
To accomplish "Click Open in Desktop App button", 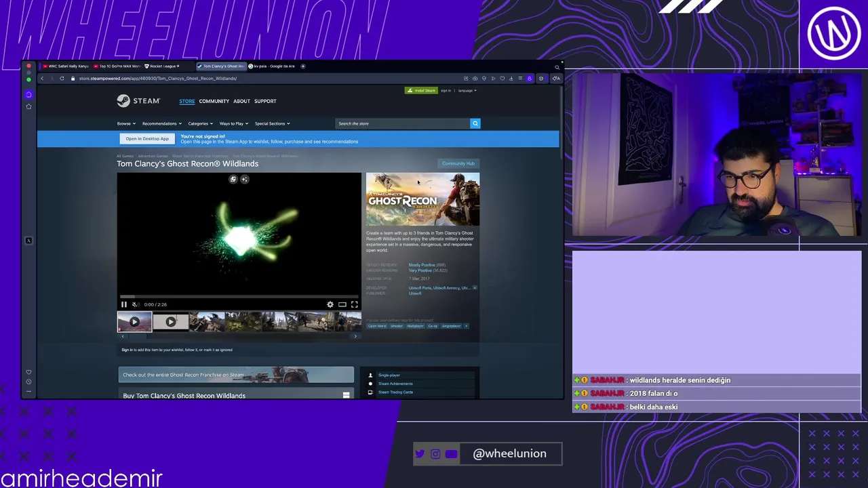I will [x=147, y=138].
